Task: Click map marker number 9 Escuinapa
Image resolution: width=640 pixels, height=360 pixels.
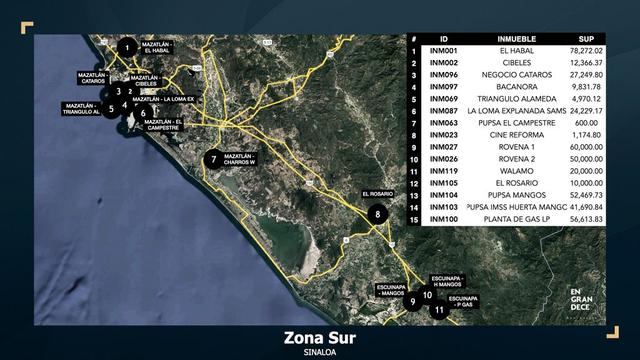Action: (x=413, y=302)
